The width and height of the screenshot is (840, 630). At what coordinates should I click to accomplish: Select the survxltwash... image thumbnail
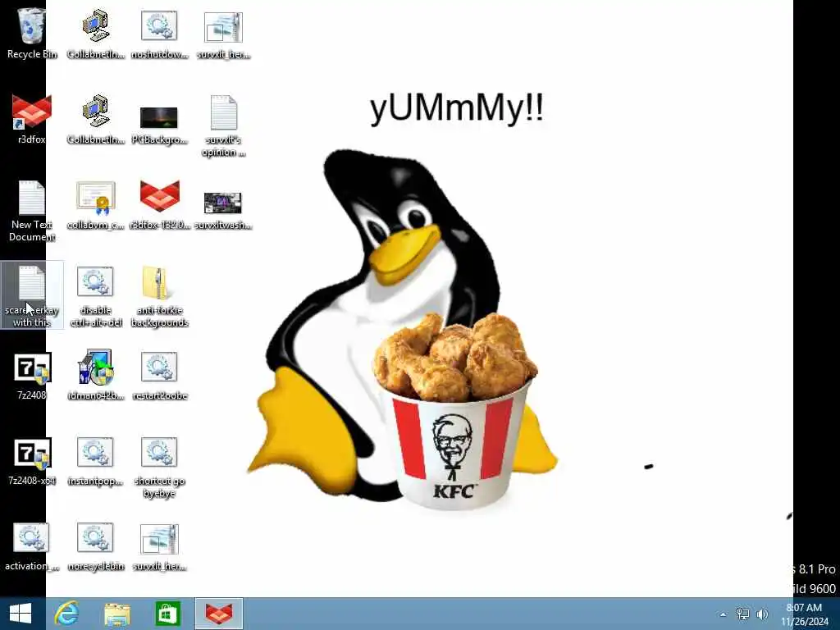(x=223, y=209)
